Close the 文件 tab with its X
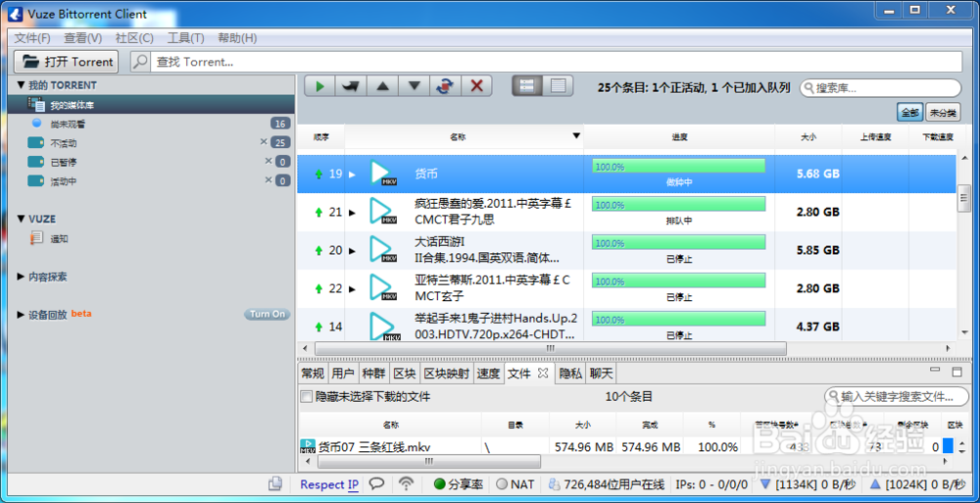The height and width of the screenshot is (503, 980). pos(543,373)
